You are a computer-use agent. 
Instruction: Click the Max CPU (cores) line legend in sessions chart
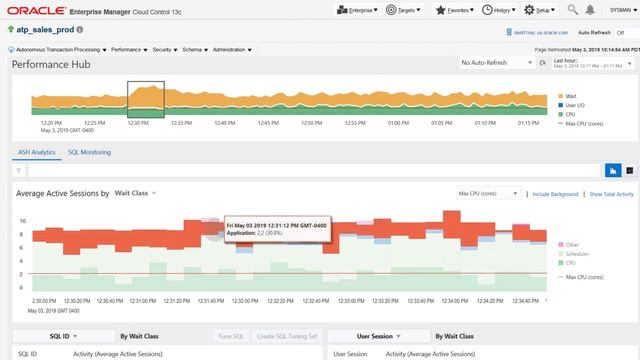581,277
